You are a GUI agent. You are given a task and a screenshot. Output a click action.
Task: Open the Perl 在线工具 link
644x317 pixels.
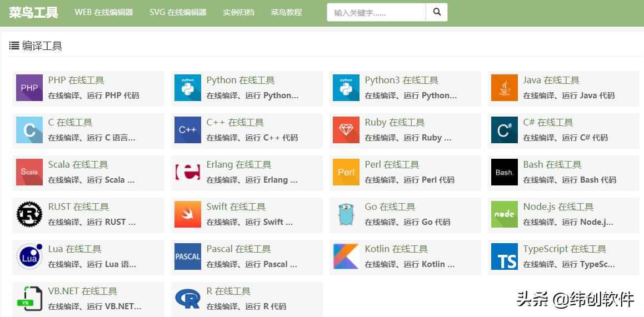(x=392, y=165)
